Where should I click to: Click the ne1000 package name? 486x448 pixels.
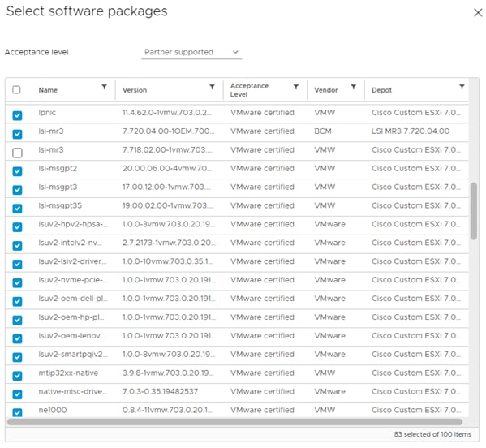click(x=53, y=410)
